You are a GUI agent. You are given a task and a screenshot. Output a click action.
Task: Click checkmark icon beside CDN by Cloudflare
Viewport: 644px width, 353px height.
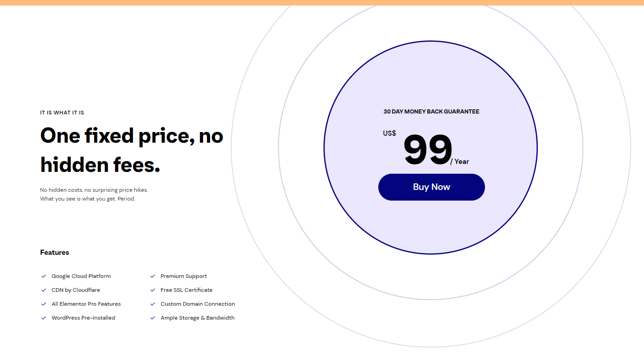point(44,290)
